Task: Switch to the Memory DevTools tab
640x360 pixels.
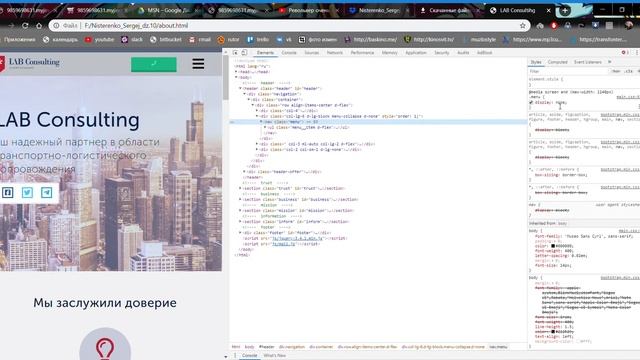Action: point(389,53)
